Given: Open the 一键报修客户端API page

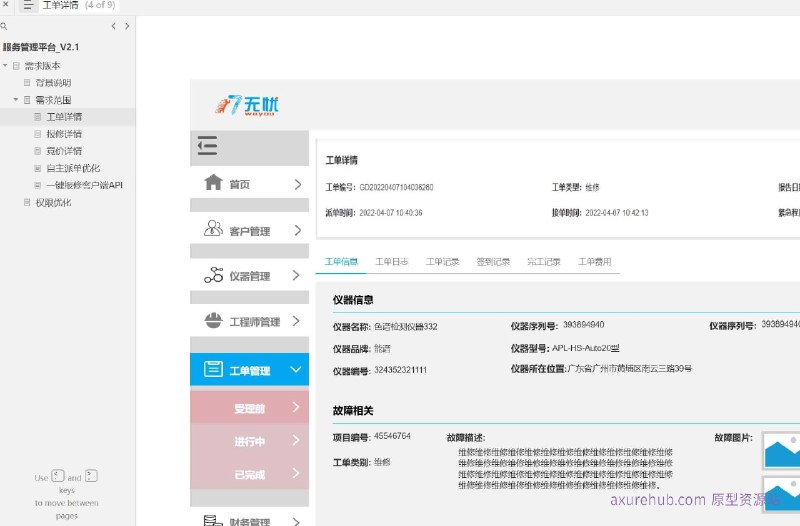Looking at the screenshot, I should (84, 185).
